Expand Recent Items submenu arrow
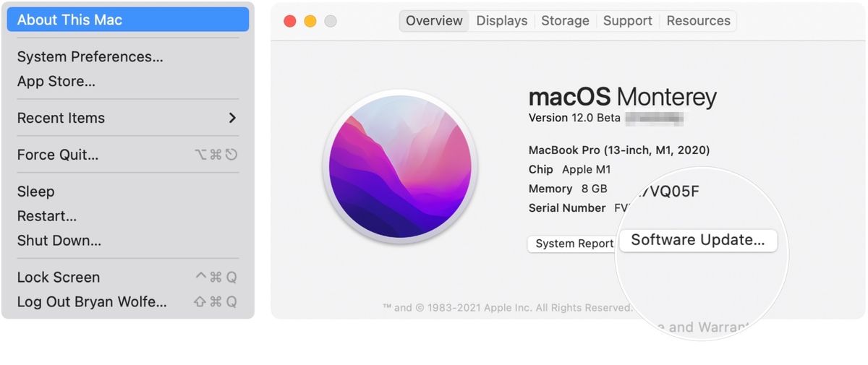 tap(232, 118)
